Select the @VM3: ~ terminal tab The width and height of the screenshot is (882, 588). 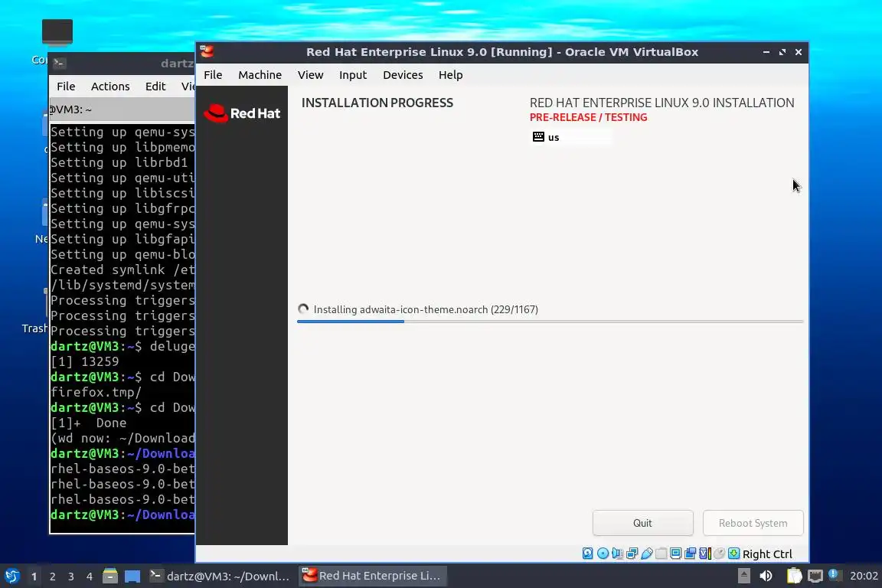pos(122,109)
